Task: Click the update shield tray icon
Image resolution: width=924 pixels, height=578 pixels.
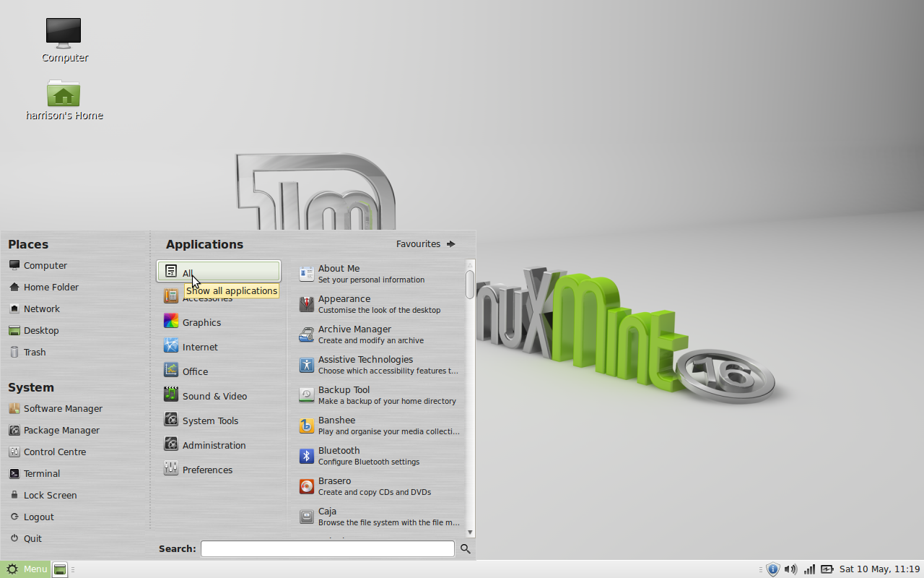Action: [773, 569]
